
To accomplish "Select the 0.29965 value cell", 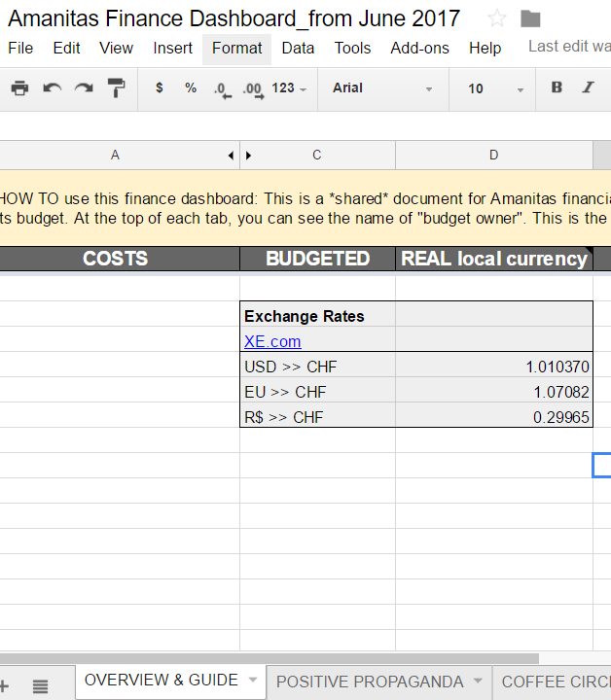I will tap(494, 417).
